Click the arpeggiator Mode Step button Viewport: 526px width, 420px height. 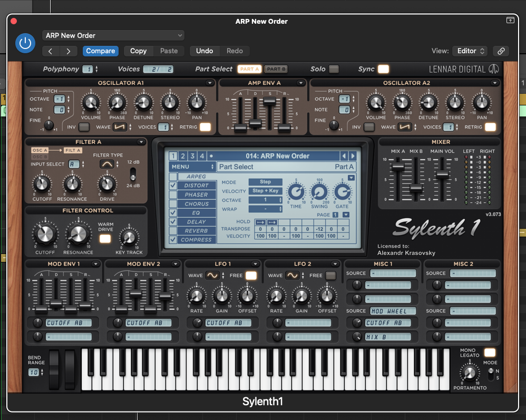265,182
